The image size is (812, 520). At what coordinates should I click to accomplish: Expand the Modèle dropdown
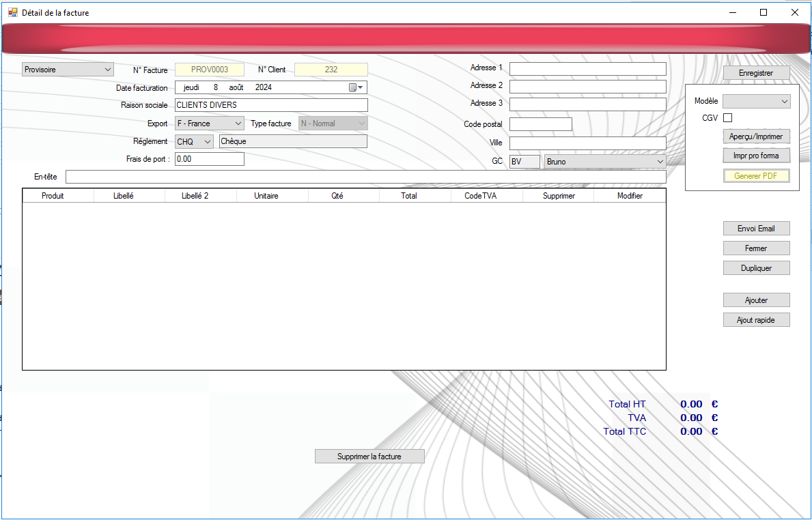pyautogui.click(x=756, y=101)
